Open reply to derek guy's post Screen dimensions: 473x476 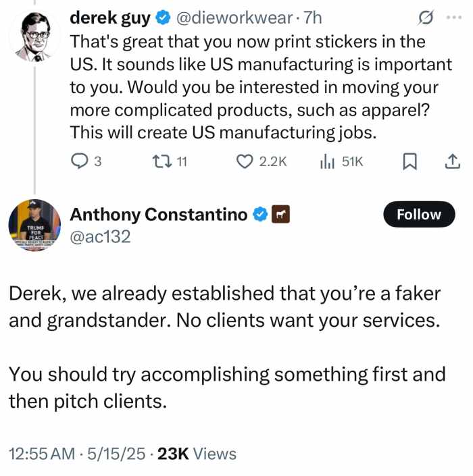[x=80, y=161]
